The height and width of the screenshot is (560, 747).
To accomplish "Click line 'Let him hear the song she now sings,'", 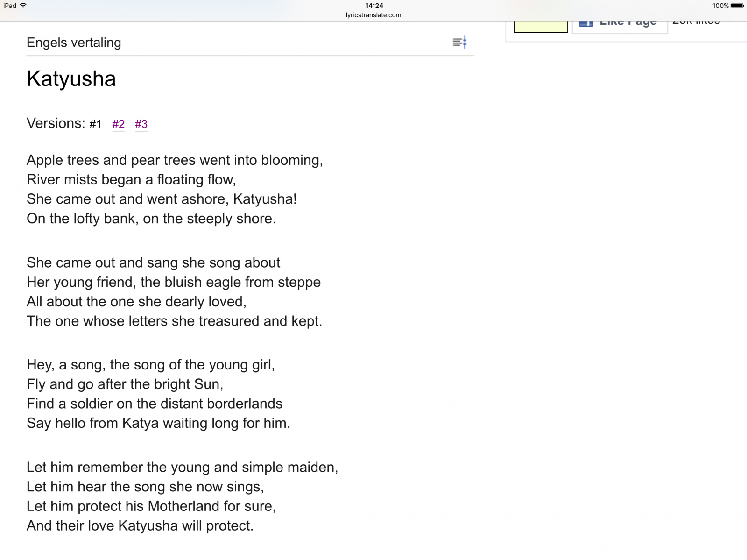I will 145,488.
